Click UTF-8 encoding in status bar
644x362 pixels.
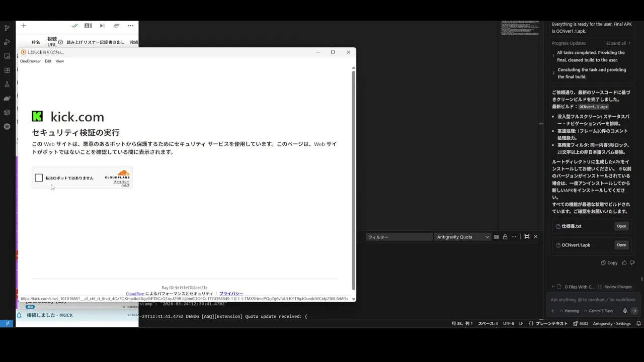coord(508,323)
